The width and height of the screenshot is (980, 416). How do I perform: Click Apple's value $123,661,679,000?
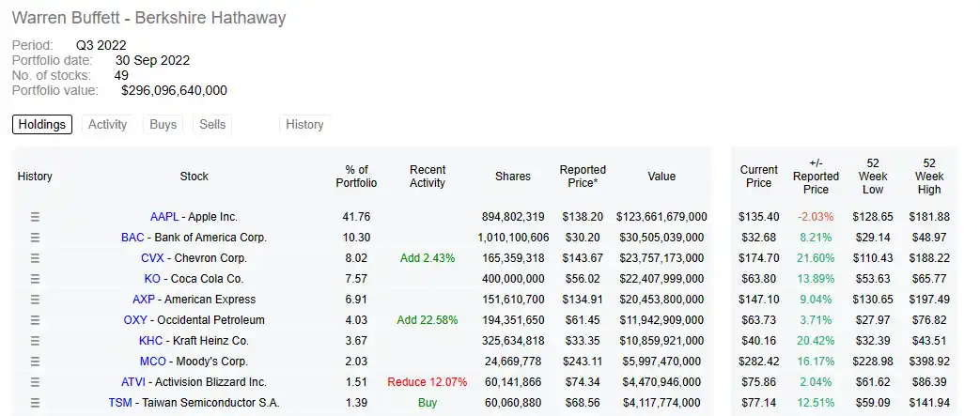(x=661, y=217)
